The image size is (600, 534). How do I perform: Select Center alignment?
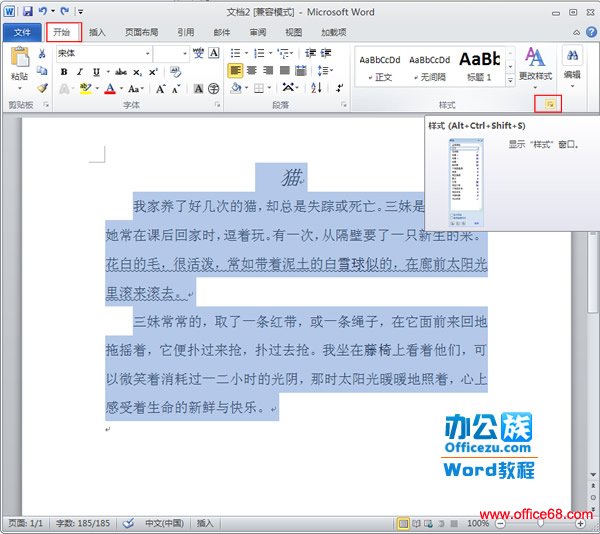[251, 70]
